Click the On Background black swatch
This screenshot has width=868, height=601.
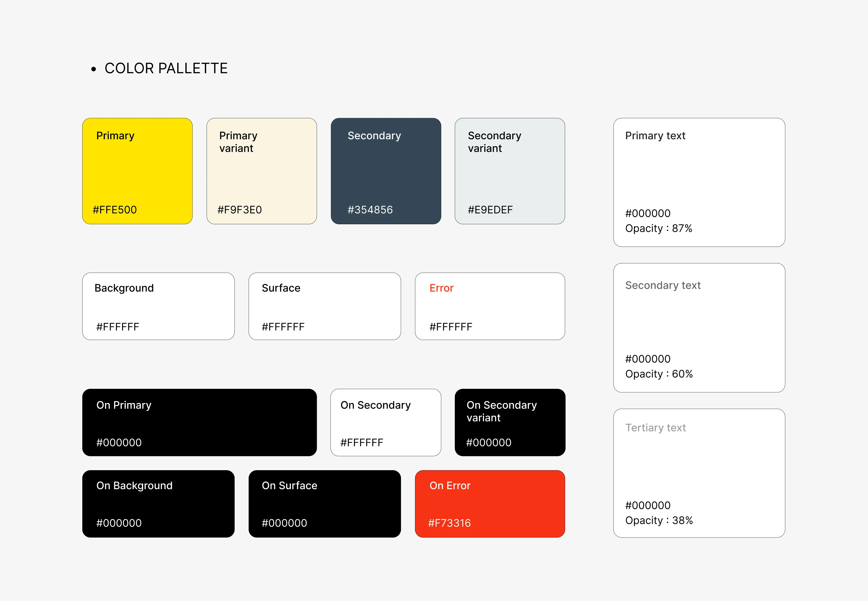click(x=158, y=503)
